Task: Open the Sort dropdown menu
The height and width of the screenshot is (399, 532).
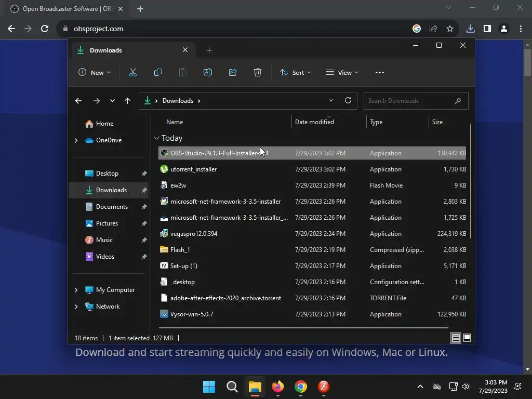Action: [x=295, y=73]
